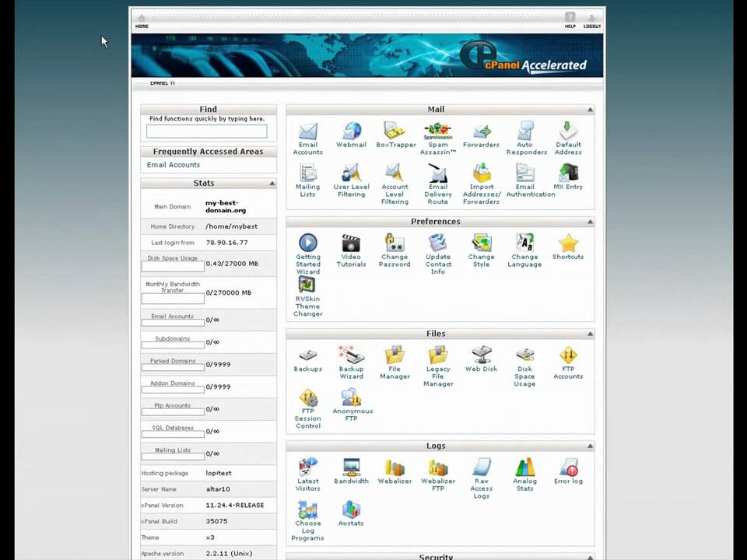Select the last login IP 78.90.16.77
The width and height of the screenshot is (747, 560).
click(x=226, y=243)
